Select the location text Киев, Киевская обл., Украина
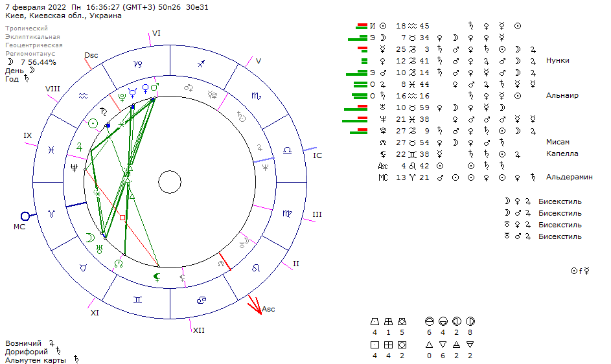611x364 pixels. 63,16
